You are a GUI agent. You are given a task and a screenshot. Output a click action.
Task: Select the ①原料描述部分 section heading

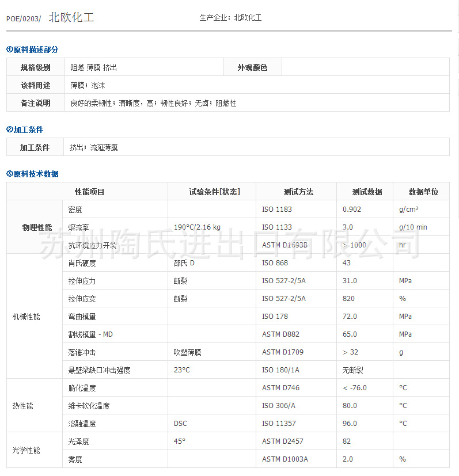click(32, 49)
